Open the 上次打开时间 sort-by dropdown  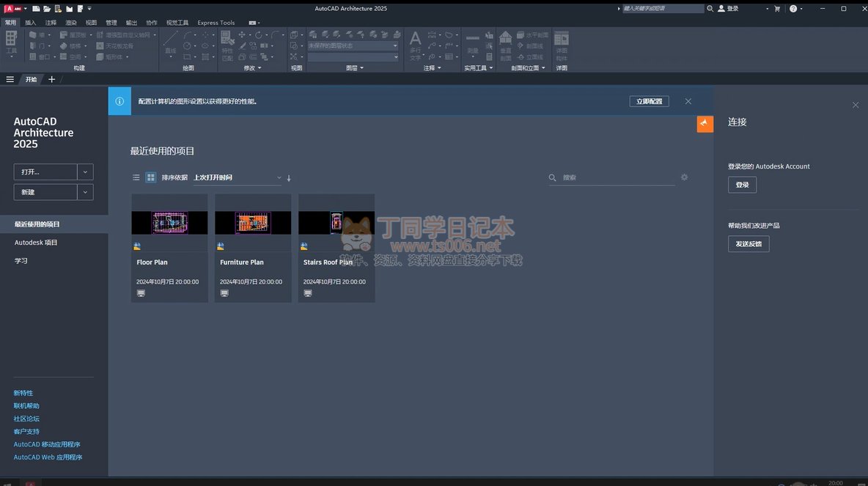point(237,177)
